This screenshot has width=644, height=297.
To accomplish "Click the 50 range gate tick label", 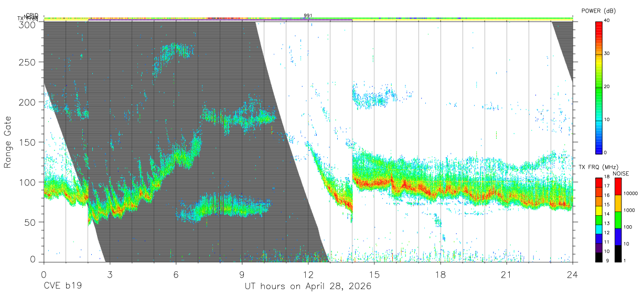I will (31, 222).
